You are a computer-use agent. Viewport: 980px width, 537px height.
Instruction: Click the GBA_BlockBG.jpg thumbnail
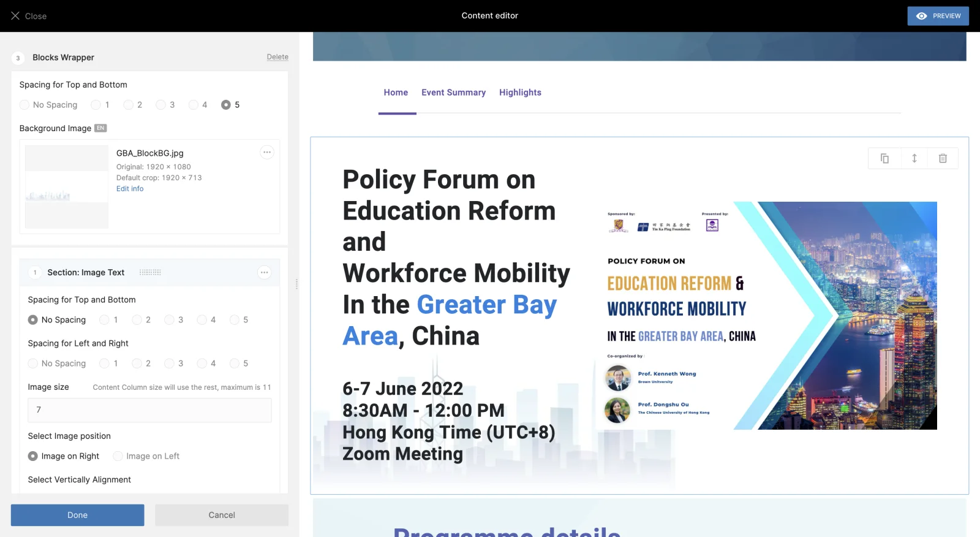pyautogui.click(x=67, y=187)
